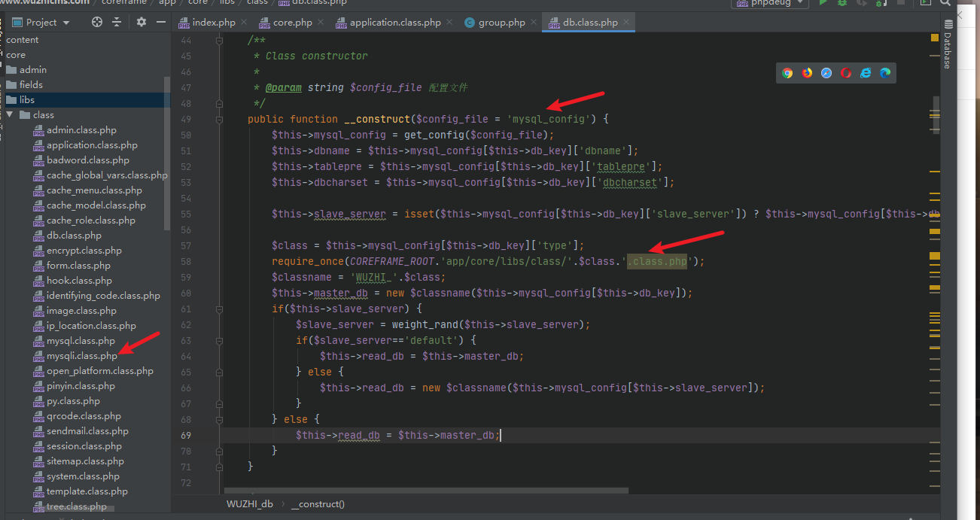Click line number 58 in gutter
Screen dimensions: 980x520
[186, 261]
